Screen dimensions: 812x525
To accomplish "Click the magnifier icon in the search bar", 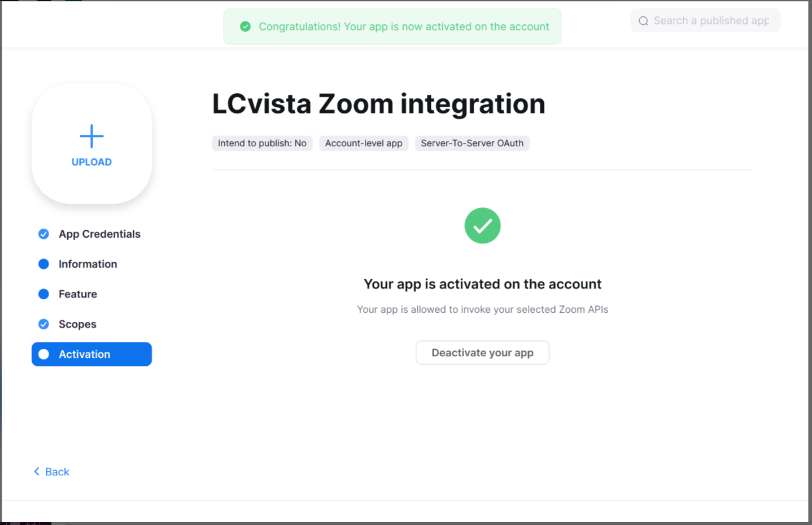I will click(643, 20).
